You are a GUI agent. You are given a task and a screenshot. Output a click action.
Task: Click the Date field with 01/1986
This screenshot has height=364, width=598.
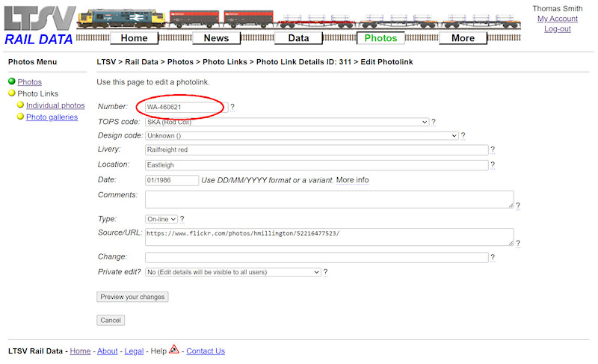[x=172, y=180]
